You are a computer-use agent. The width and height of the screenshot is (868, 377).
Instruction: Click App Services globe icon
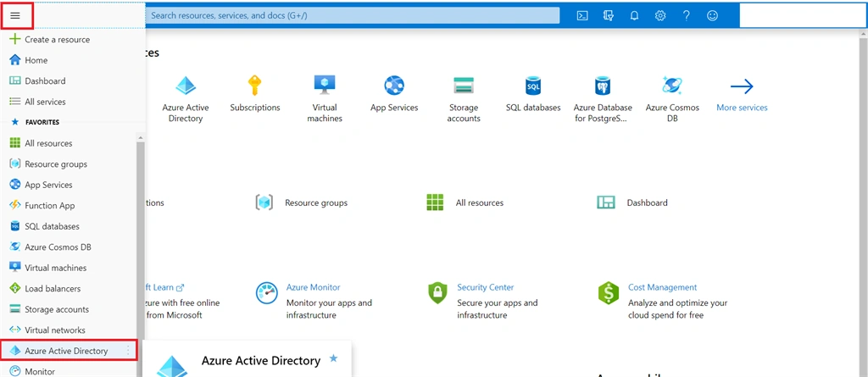(394, 86)
